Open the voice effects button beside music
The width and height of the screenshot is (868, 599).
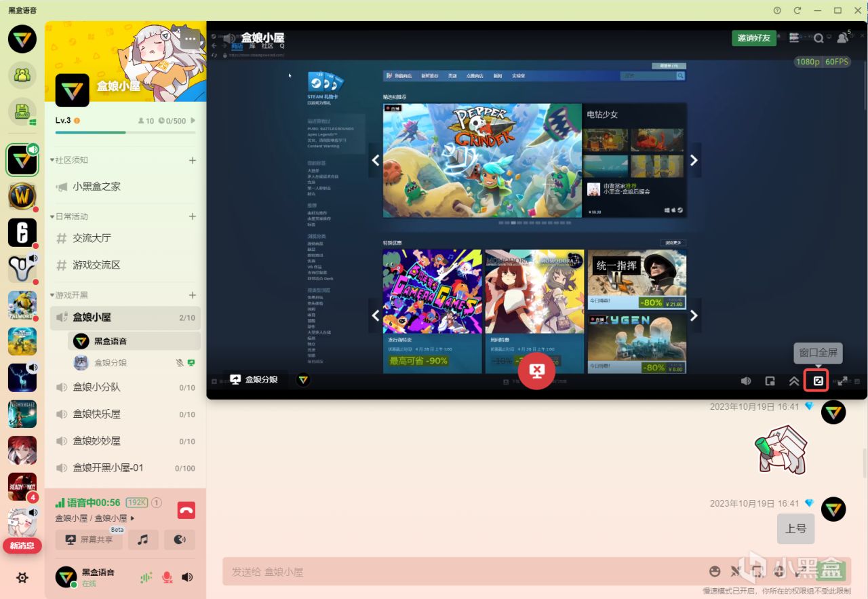point(180,540)
